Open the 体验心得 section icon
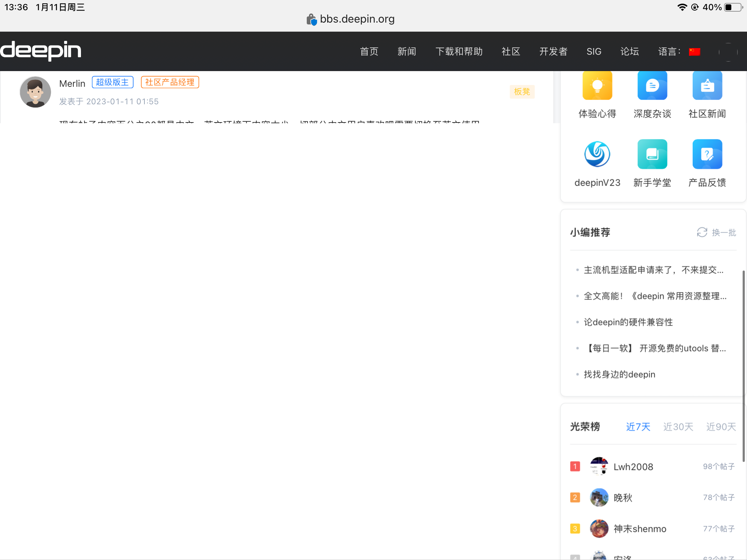This screenshot has width=747, height=560. pyautogui.click(x=597, y=85)
